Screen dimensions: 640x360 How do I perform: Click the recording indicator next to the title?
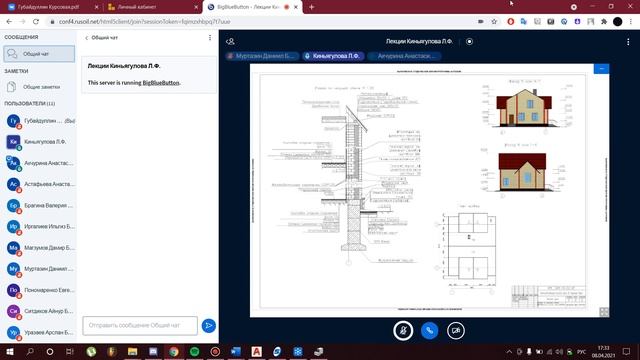click(469, 41)
